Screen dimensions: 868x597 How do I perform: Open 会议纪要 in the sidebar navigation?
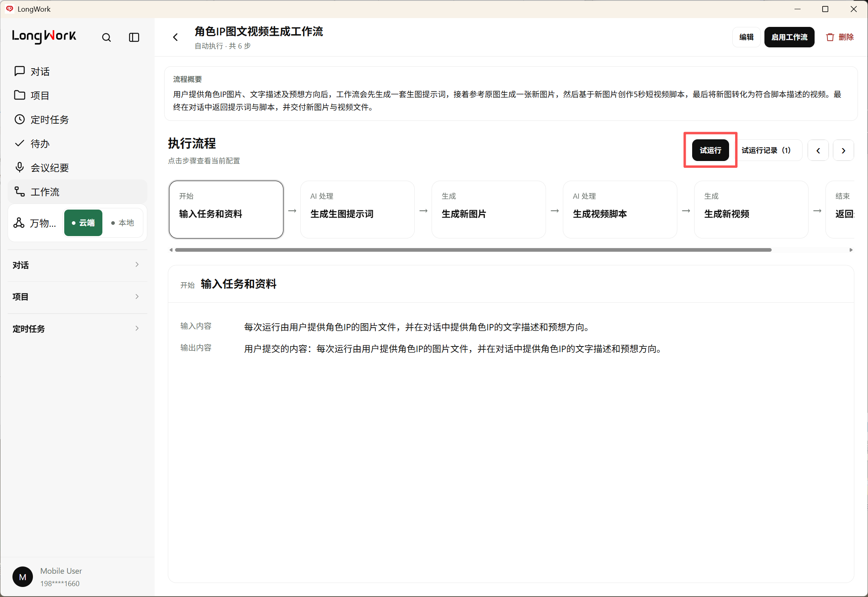pos(77,168)
